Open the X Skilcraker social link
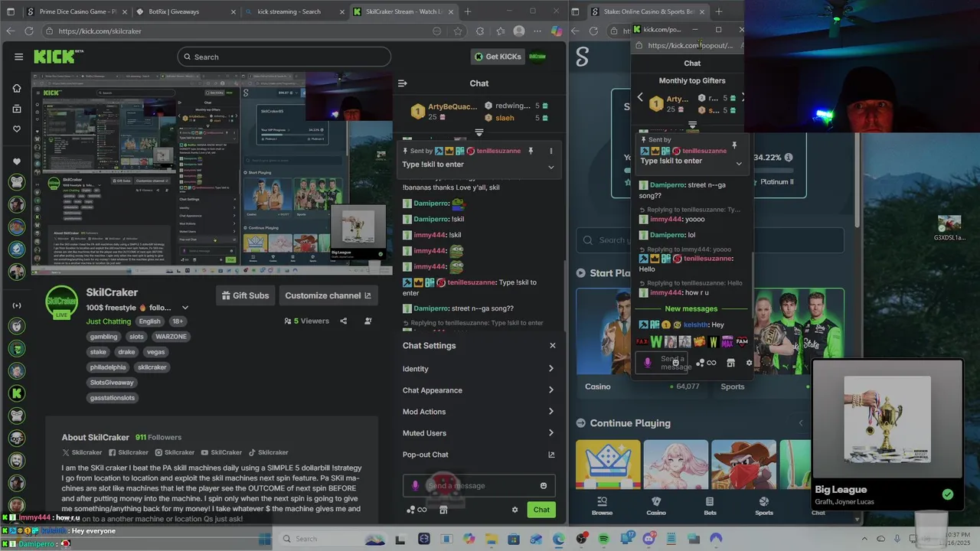This screenshot has width=980, height=551. [82, 452]
